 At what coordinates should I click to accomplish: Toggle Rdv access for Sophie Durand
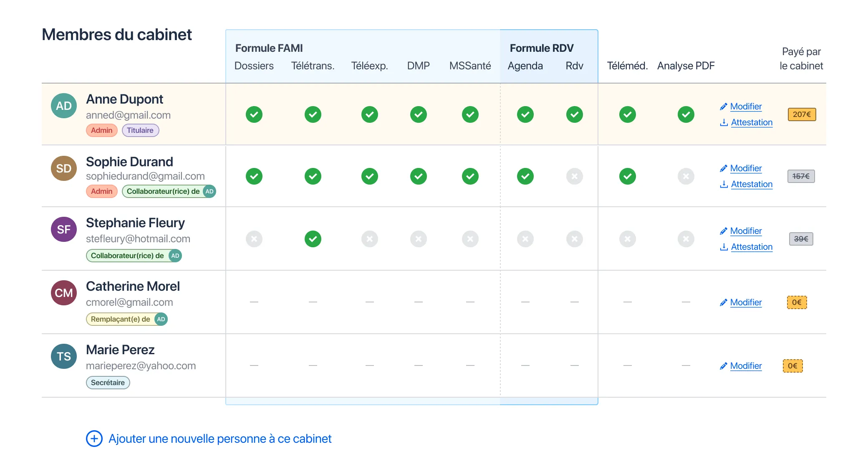click(x=575, y=176)
